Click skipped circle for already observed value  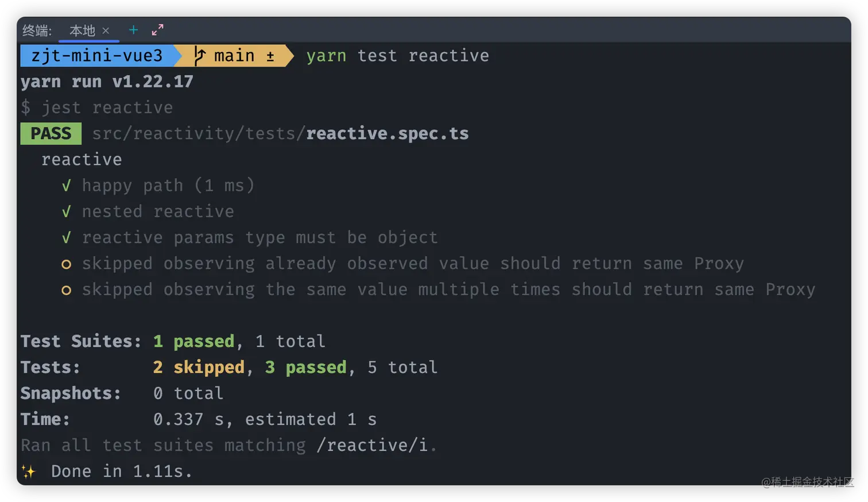(x=67, y=264)
